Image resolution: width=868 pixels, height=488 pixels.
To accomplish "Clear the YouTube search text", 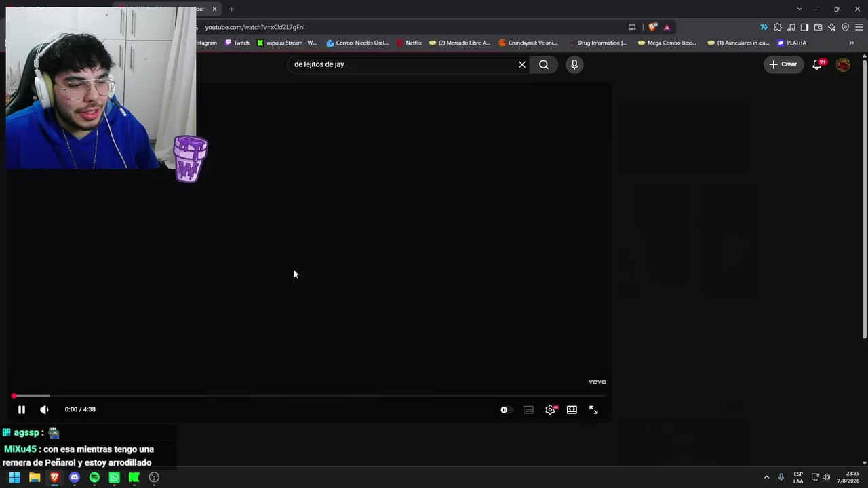I will [522, 64].
